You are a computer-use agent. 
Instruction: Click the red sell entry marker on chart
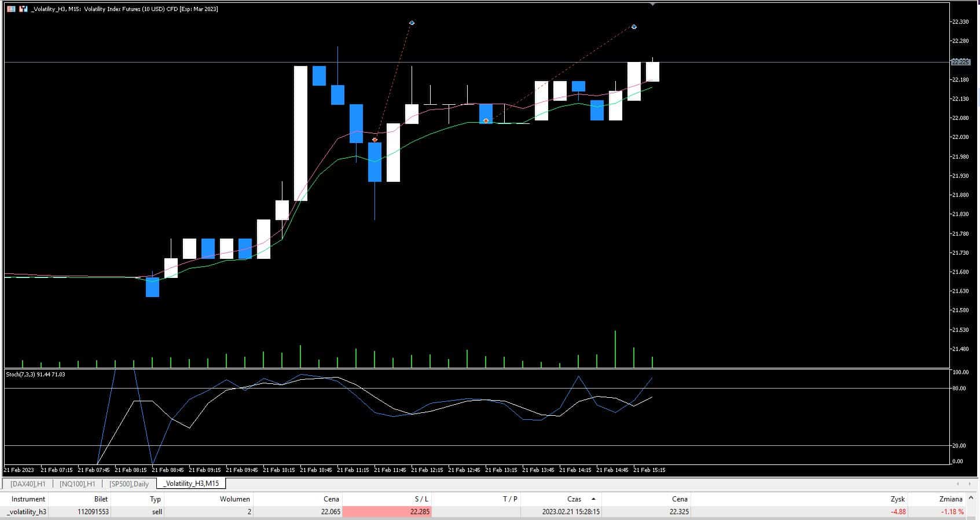pos(375,140)
